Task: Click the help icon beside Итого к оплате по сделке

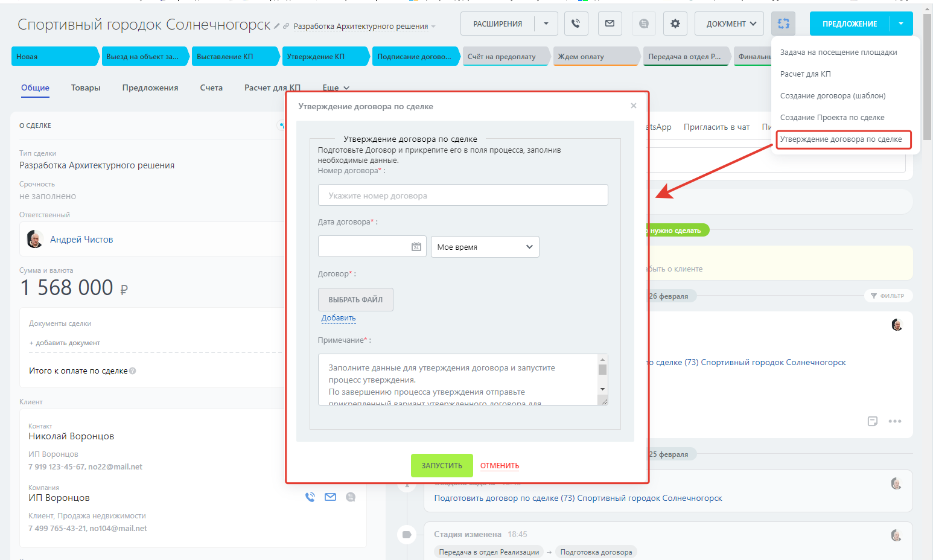Action: click(133, 371)
